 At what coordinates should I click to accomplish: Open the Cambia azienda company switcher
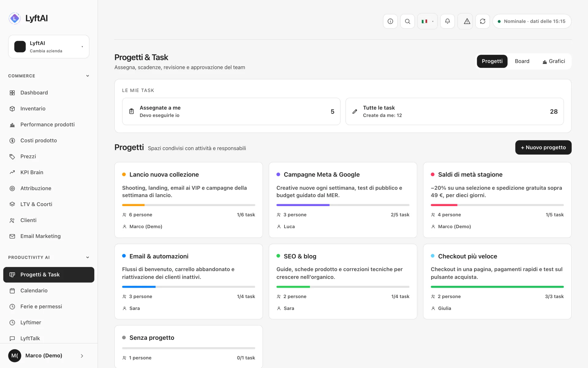click(49, 47)
